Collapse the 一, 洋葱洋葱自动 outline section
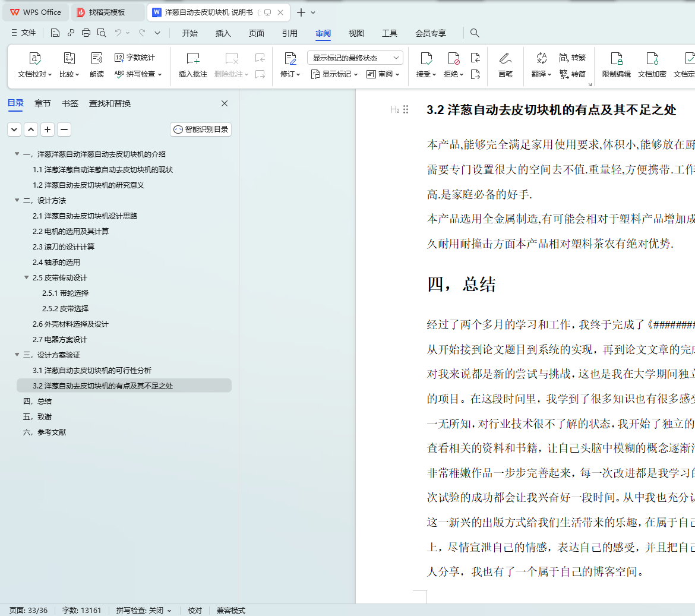 [x=17, y=154]
